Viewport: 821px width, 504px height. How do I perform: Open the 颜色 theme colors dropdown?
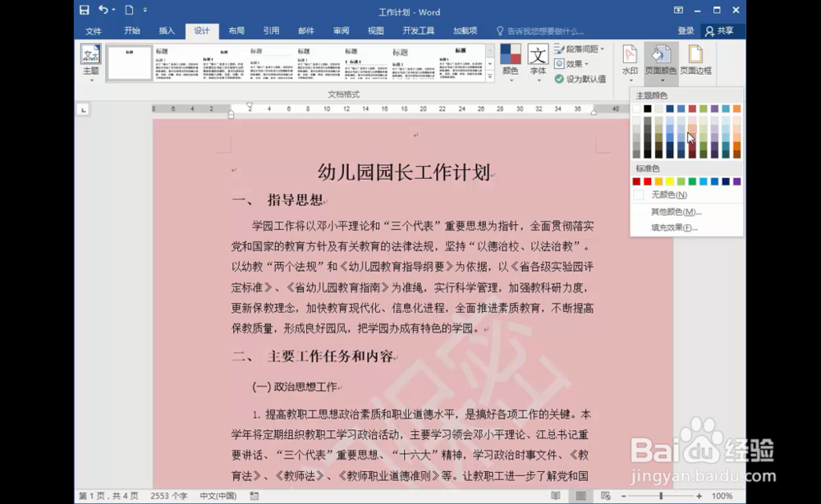(x=511, y=63)
